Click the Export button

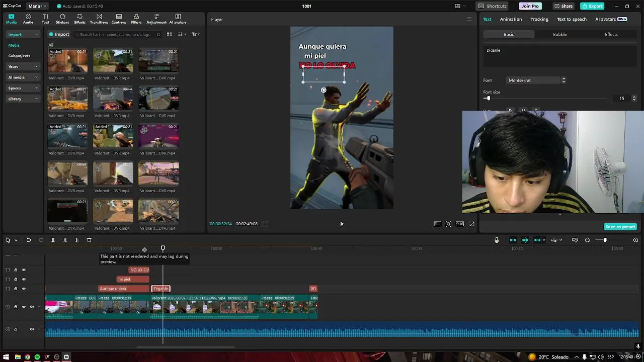pos(592,6)
